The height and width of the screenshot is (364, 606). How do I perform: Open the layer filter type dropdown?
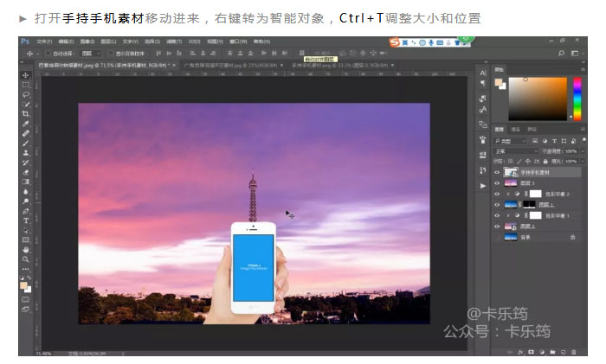(513, 140)
